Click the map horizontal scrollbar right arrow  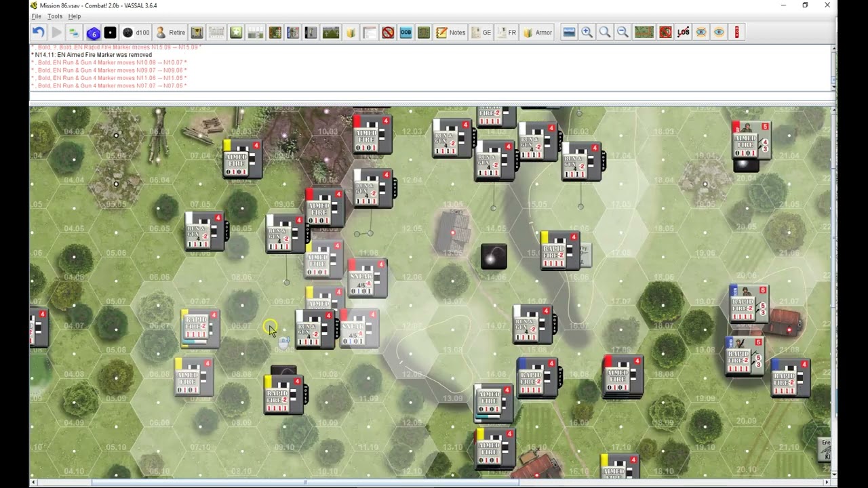827,483
